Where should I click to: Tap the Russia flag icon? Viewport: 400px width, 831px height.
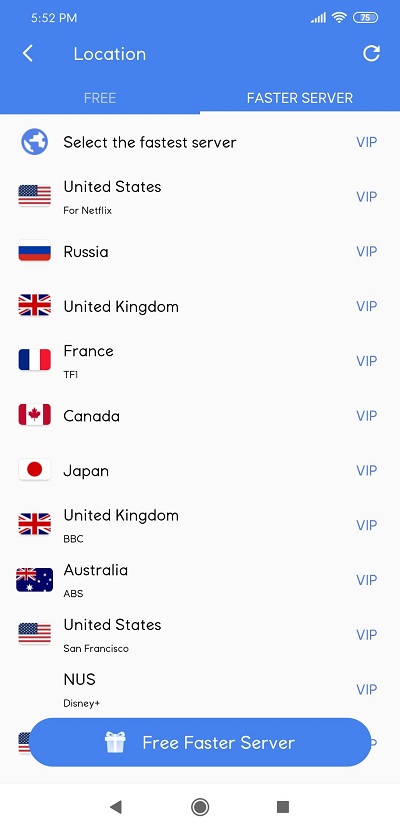(34, 251)
